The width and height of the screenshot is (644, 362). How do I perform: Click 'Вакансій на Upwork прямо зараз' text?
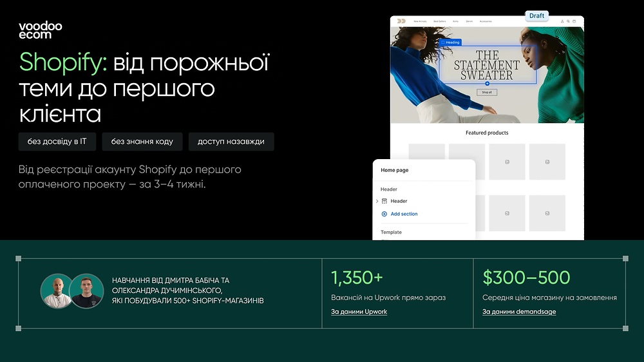pyautogui.click(x=388, y=298)
